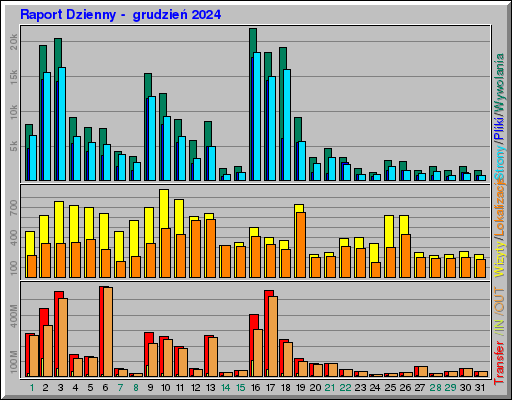
Task: Select day label 31 on the x-axis
Action: pos(480,388)
